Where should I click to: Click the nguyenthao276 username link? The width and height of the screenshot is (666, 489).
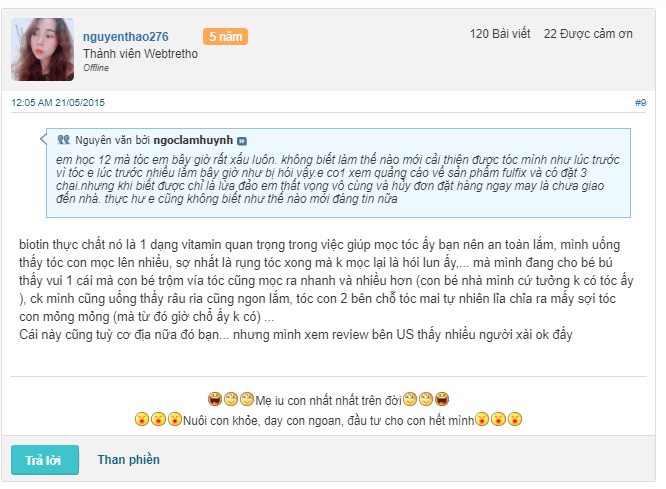pyautogui.click(x=125, y=37)
